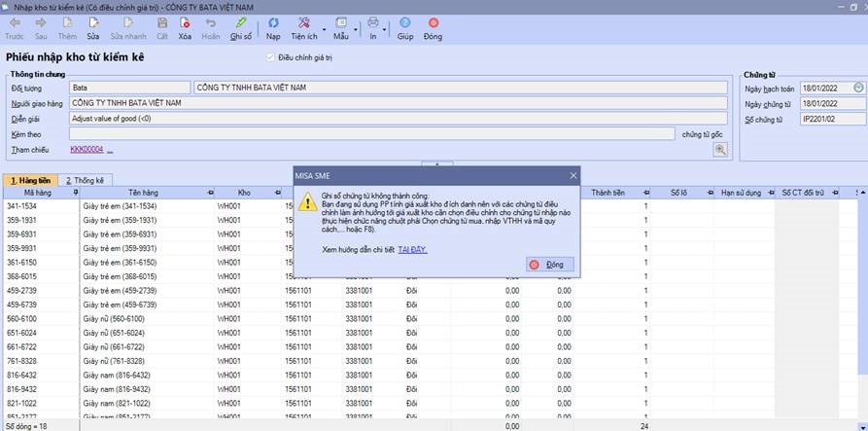Click the Đóng button in MISA SME dialog
This screenshot has width=868, height=431.
pos(550,265)
